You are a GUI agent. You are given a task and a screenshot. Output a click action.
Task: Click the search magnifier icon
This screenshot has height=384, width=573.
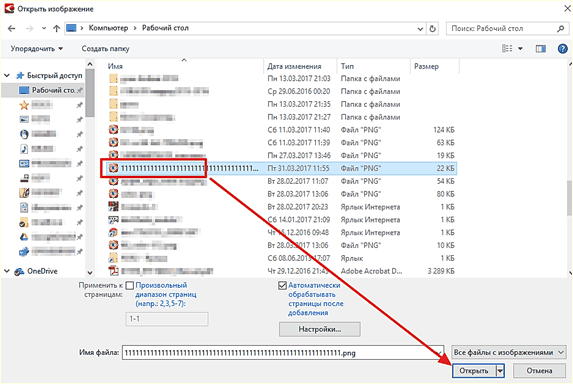click(x=561, y=28)
